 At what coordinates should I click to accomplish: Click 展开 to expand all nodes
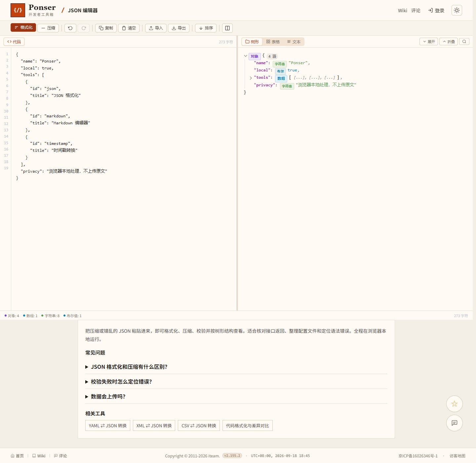pos(429,42)
